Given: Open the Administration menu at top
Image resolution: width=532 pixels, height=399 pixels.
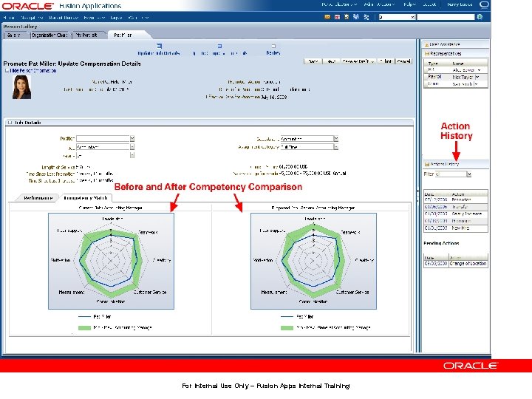Looking at the screenshot, I should click(x=379, y=4).
